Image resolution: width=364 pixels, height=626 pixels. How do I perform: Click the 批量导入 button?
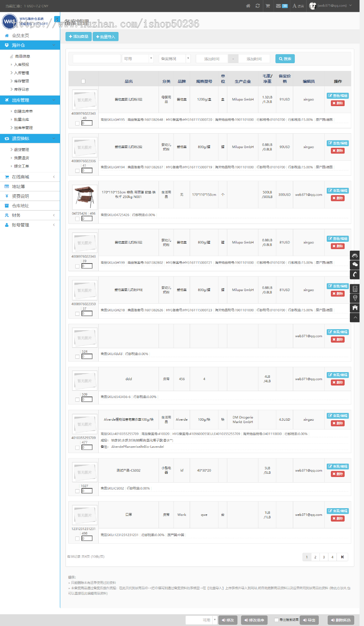106,36
